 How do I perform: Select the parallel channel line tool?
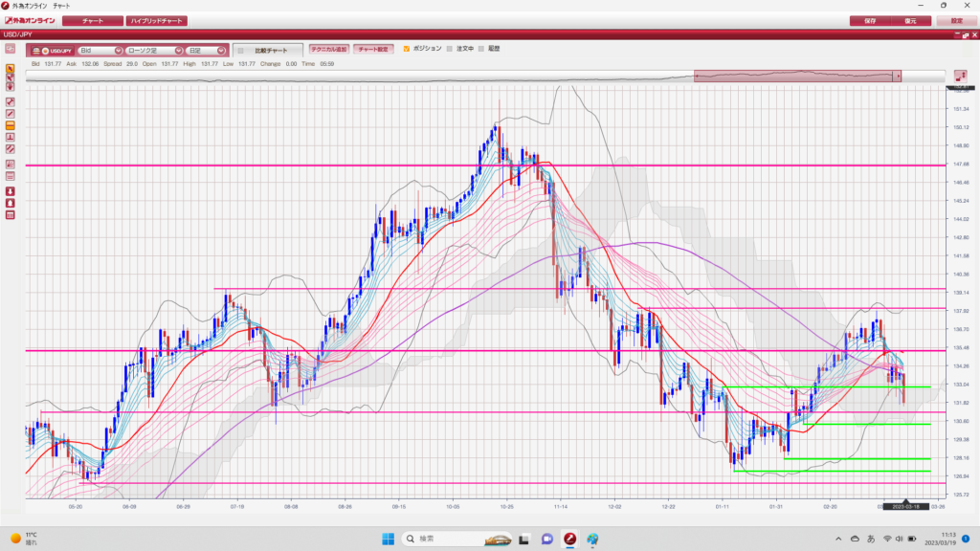(x=10, y=149)
